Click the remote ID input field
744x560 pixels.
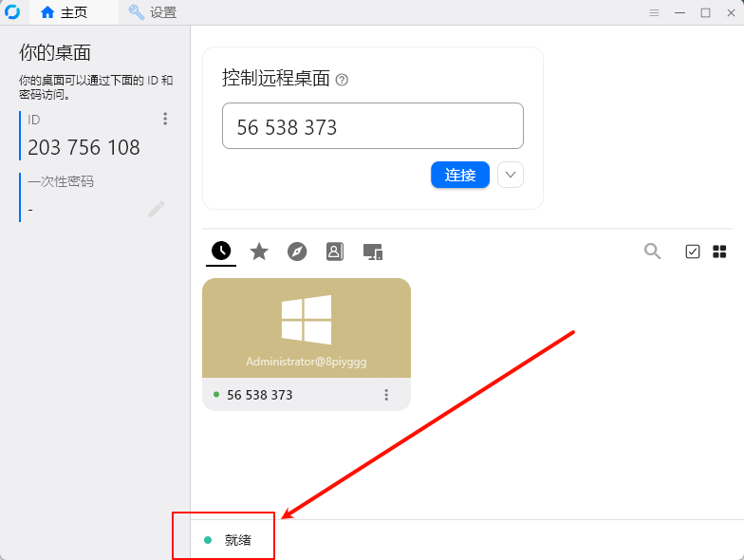[372, 126]
